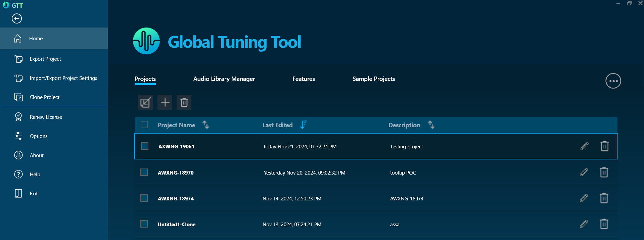Edit the AXWNG-19061 project with pencil
This screenshot has width=644, height=240.
click(x=585, y=146)
